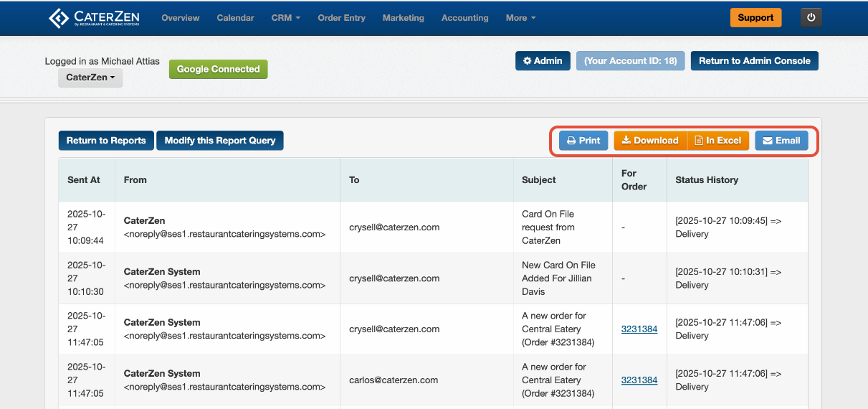
Task: Click the Google Connected button
Action: (x=218, y=69)
